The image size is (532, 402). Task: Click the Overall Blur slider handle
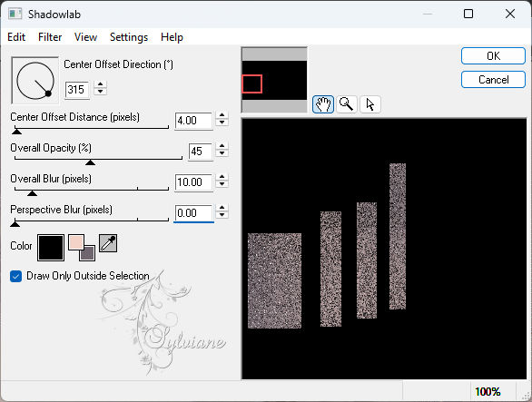[x=33, y=192]
